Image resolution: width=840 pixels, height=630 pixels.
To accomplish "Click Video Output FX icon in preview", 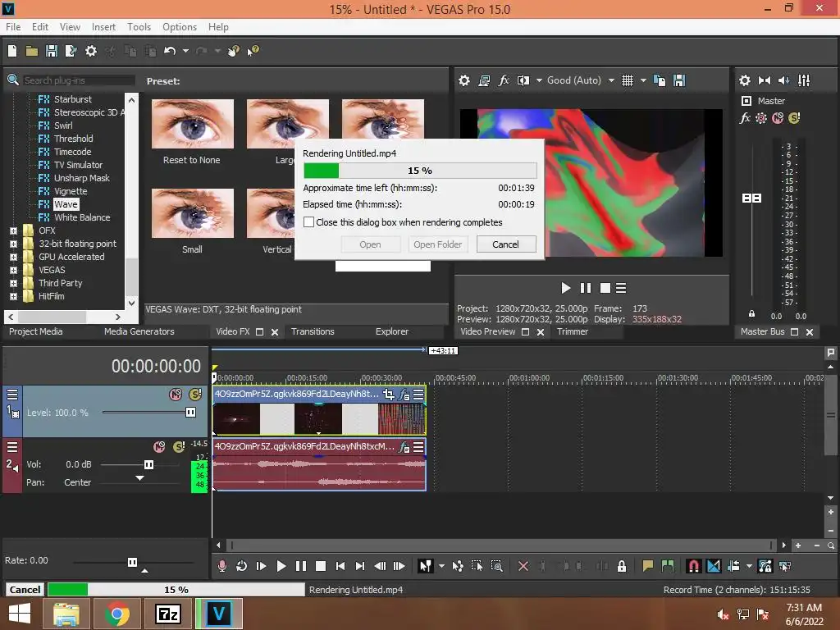I will tap(504, 80).
